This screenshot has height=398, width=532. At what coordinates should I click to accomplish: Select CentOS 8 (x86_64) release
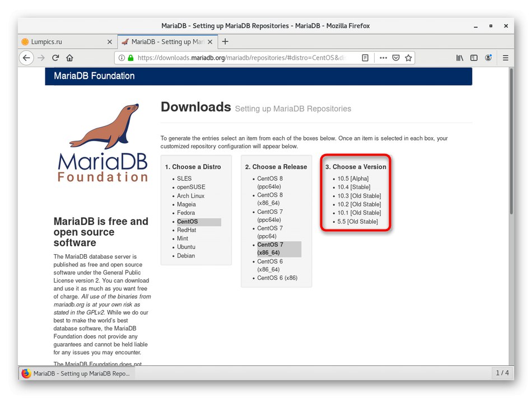coord(270,199)
